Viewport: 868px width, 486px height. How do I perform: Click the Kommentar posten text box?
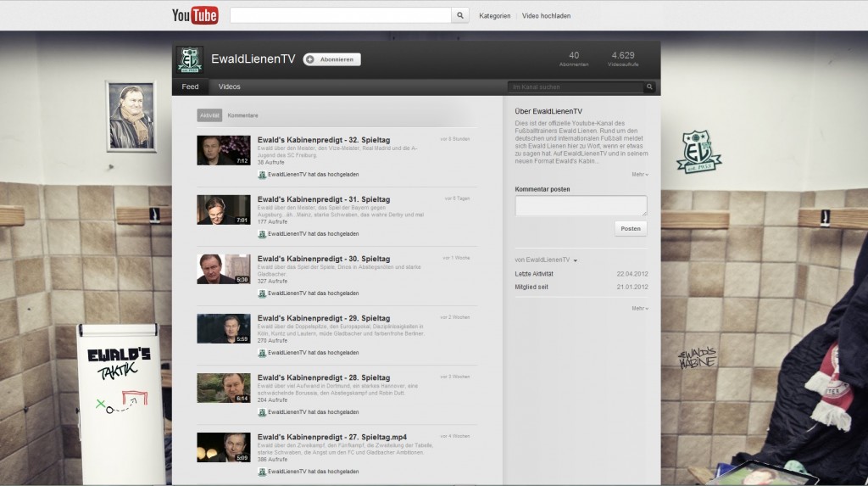(x=581, y=205)
